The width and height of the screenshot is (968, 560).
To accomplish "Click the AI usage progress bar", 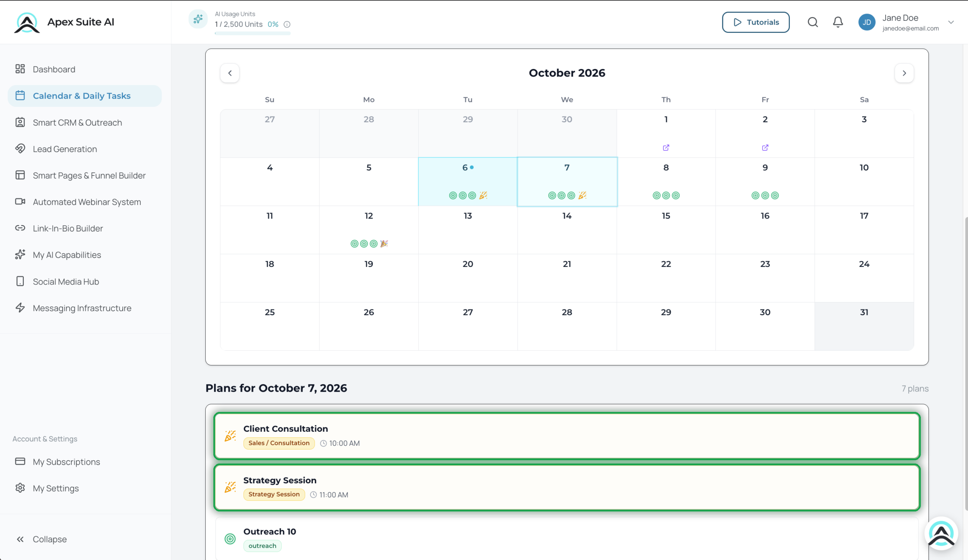I will (252, 34).
